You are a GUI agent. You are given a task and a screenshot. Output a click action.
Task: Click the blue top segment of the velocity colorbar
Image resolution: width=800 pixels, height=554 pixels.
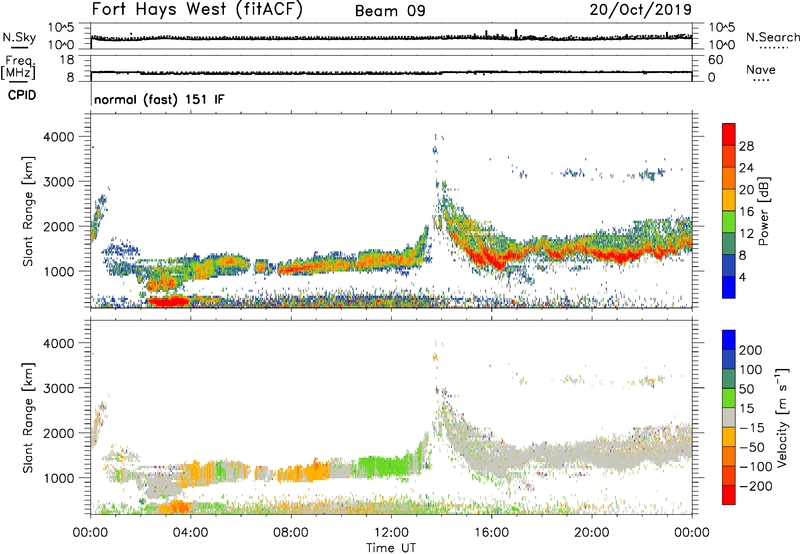pos(729,340)
